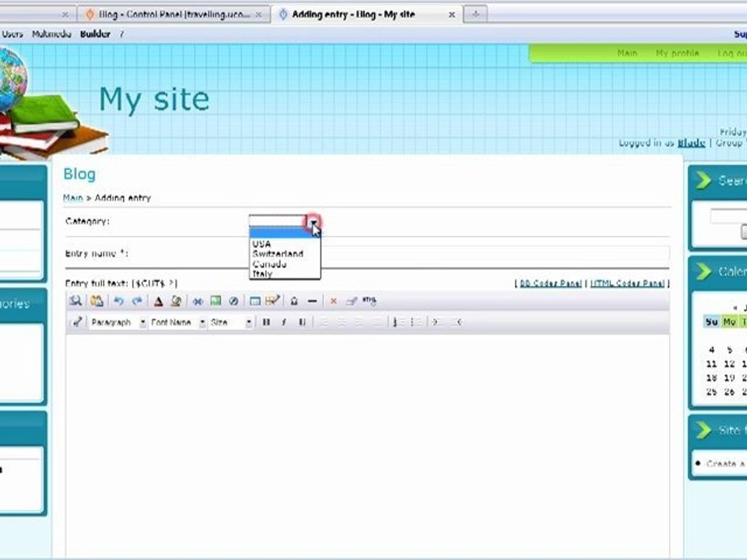The width and height of the screenshot is (747, 560).
Task: Open the Builder menu in admin bar
Action: coord(95,33)
